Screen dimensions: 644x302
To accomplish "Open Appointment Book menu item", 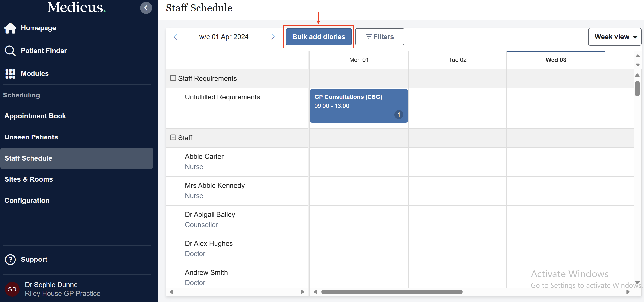I will [35, 116].
